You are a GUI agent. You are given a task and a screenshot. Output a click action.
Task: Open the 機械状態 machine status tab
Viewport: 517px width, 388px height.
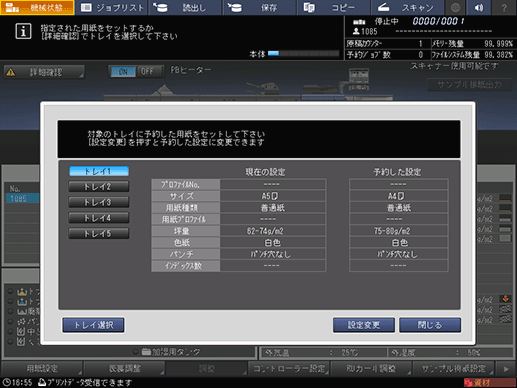[x=37, y=7]
